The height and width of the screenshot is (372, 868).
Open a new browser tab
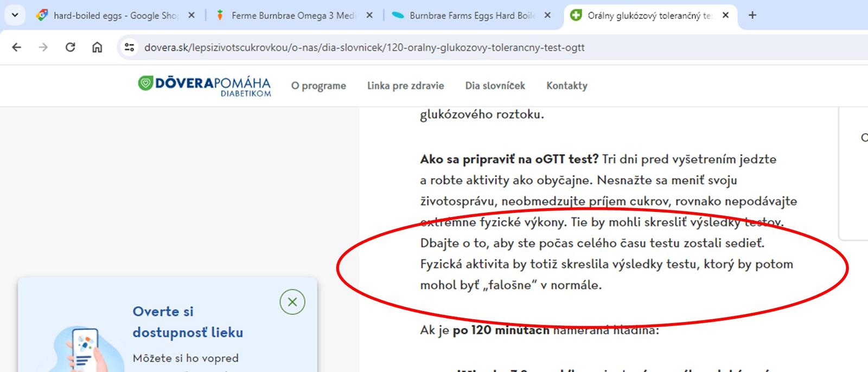click(752, 15)
